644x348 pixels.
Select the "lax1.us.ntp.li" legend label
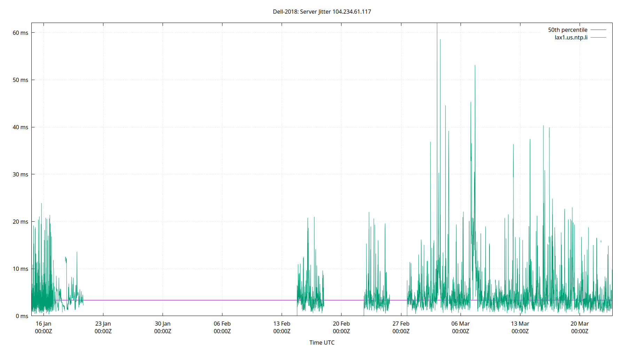tap(571, 38)
